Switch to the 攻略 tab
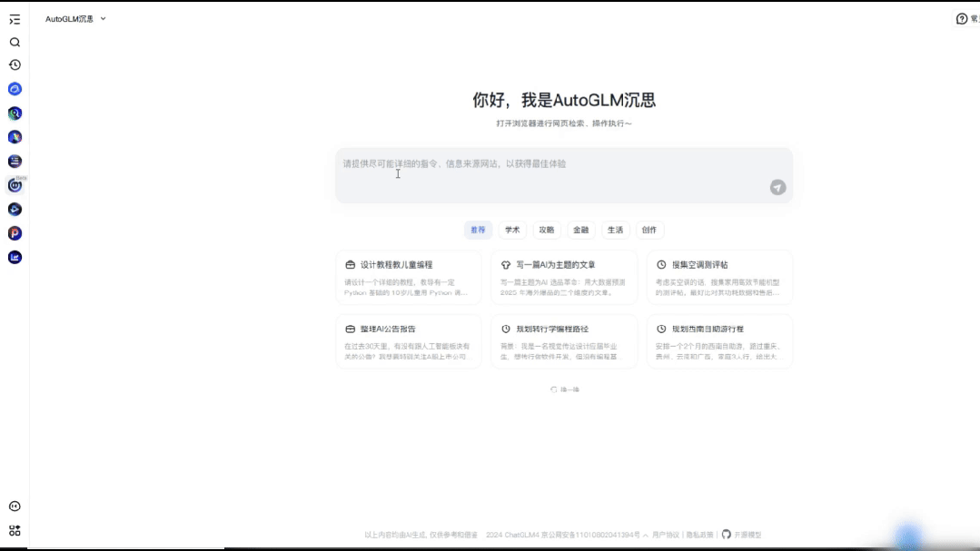 (547, 230)
